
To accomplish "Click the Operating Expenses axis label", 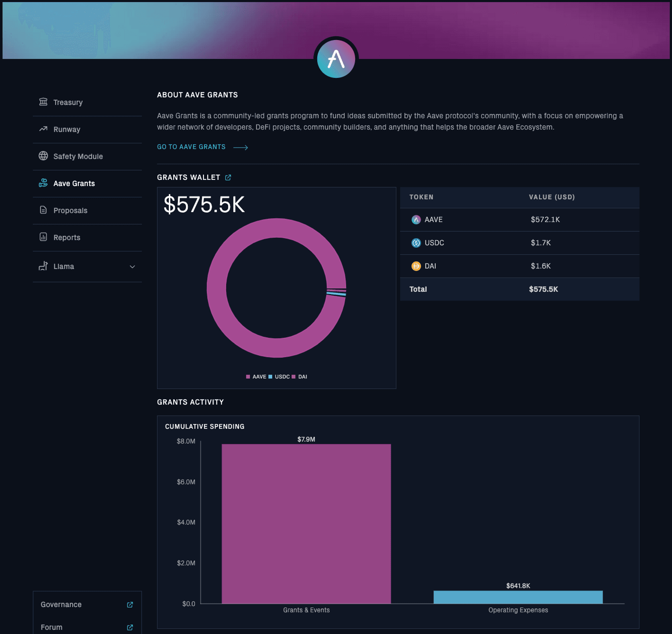I will coord(518,610).
